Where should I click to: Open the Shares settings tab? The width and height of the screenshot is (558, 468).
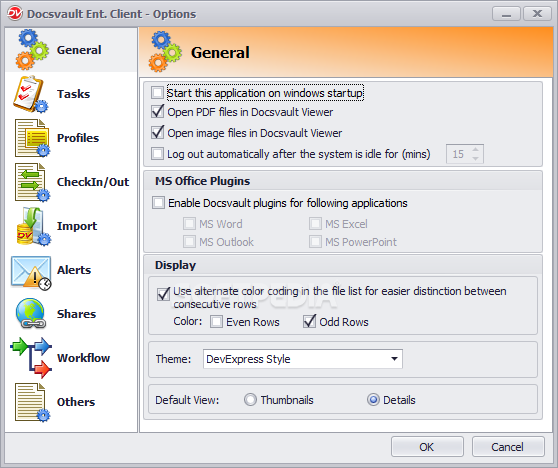tap(71, 314)
